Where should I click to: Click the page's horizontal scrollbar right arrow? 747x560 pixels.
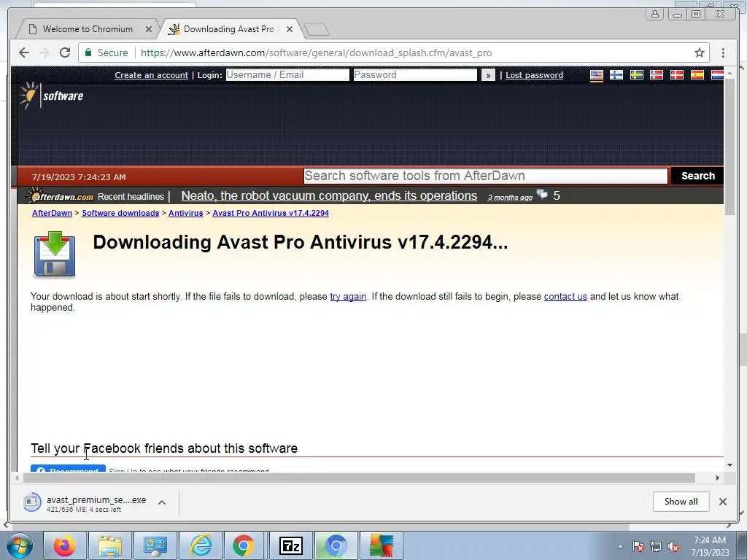[718, 478]
